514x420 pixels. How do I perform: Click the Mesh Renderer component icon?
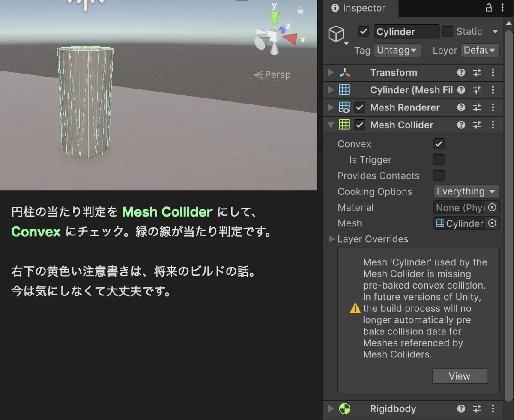click(x=344, y=107)
